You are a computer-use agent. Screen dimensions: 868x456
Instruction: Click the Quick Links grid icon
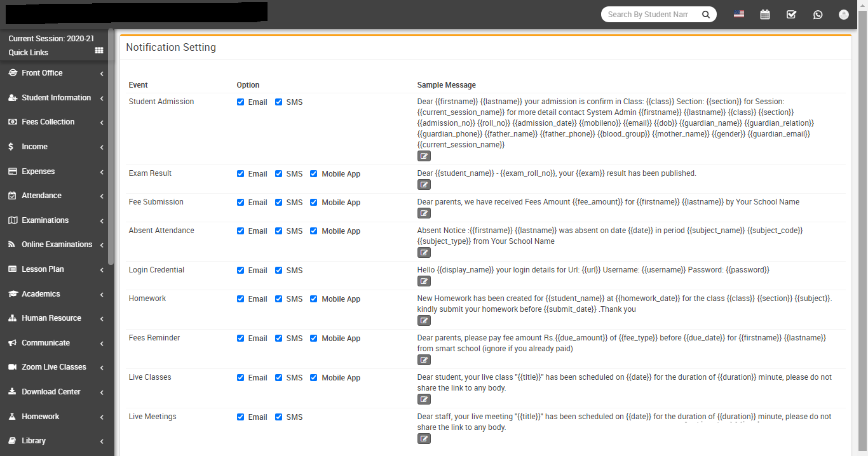click(x=99, y=51)
